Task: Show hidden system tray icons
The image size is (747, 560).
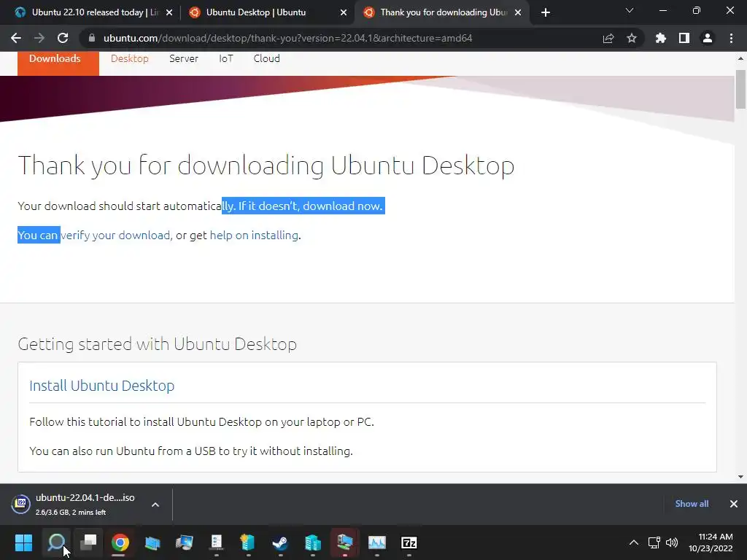Action: coord(634,542)
